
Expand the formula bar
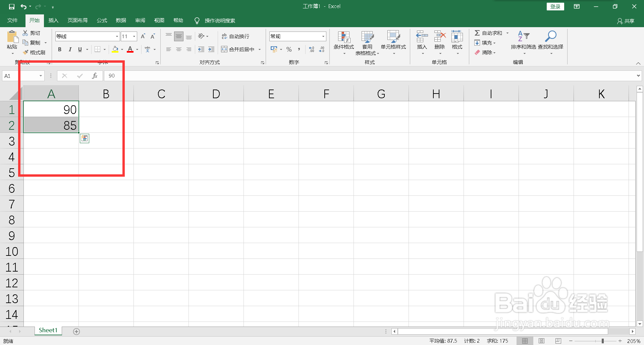click(638, 76)
